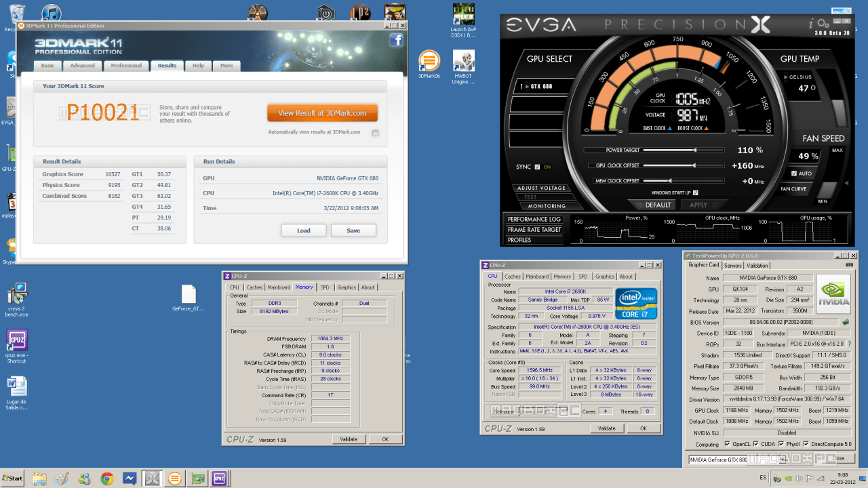Click View Result at 3DMark.com button
This screenshot has height=488, width=868.
(x=322, y=113)
